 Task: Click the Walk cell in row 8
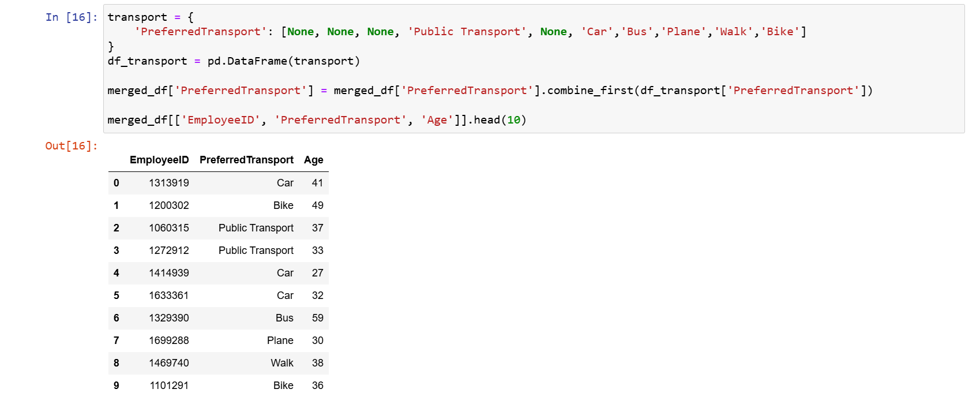(282, 363)
